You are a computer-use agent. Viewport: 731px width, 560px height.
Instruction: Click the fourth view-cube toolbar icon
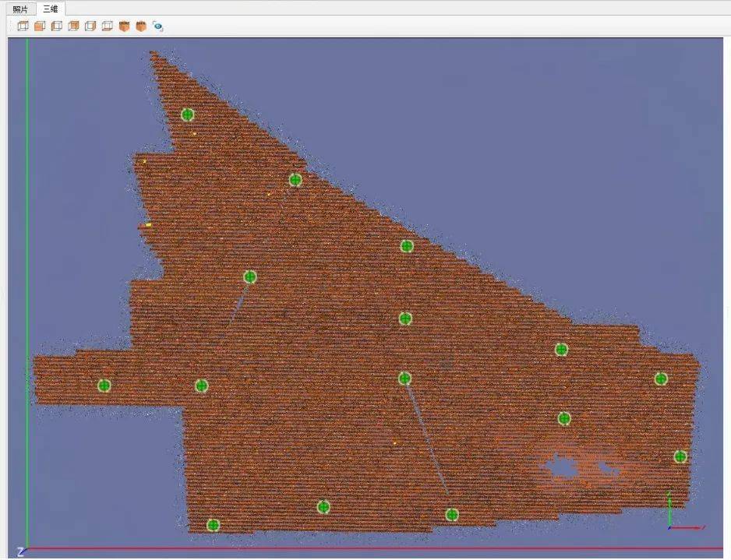click(x=73, y=26)
